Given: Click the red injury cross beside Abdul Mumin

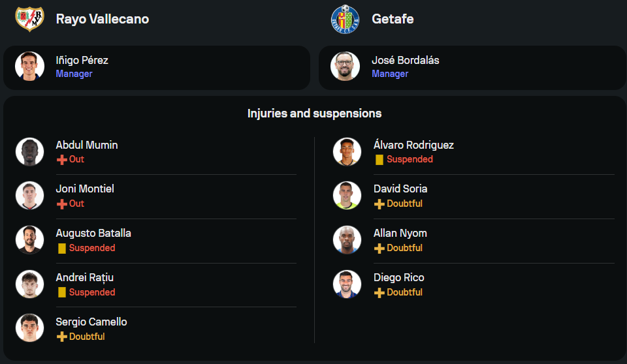Looking at the screenshot, I should tap(62, 159).
